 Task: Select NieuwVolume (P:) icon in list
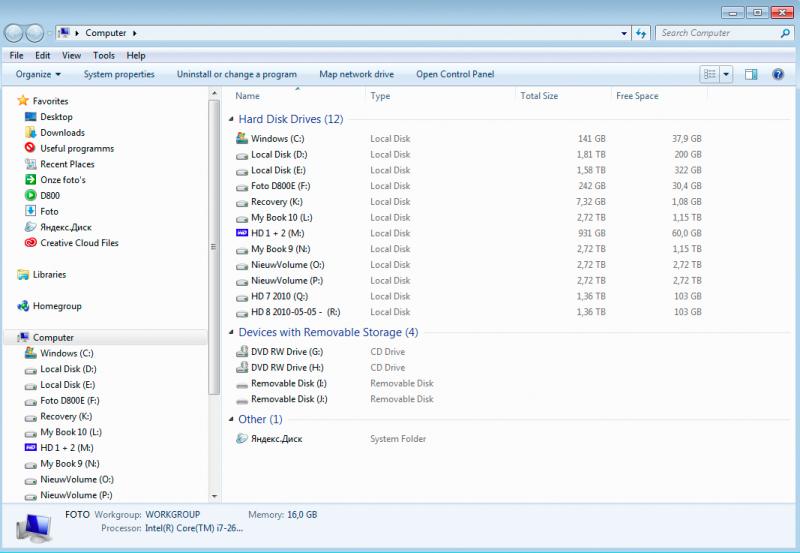coord(242,282)
